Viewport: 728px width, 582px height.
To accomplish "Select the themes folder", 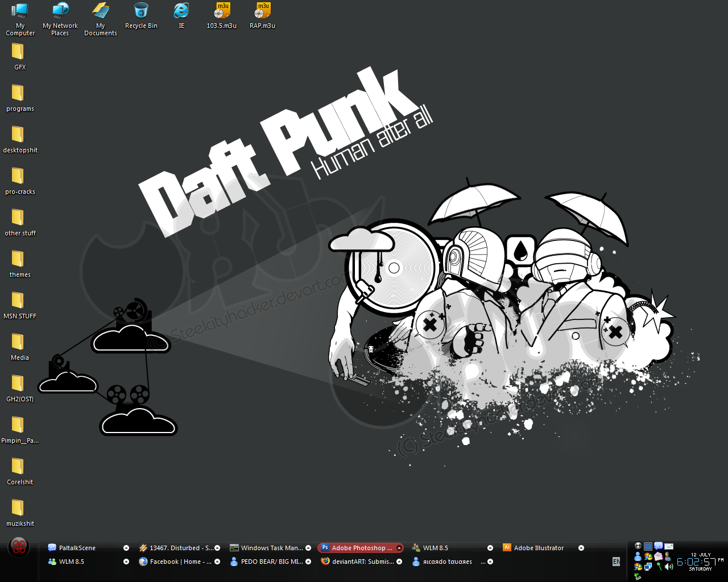I will coord(20,264).
